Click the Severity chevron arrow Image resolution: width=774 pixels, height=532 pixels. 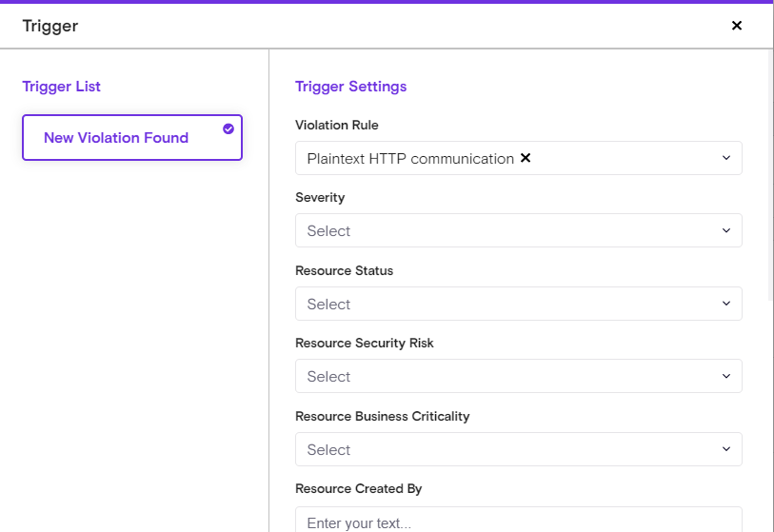[x=725, y=230]
